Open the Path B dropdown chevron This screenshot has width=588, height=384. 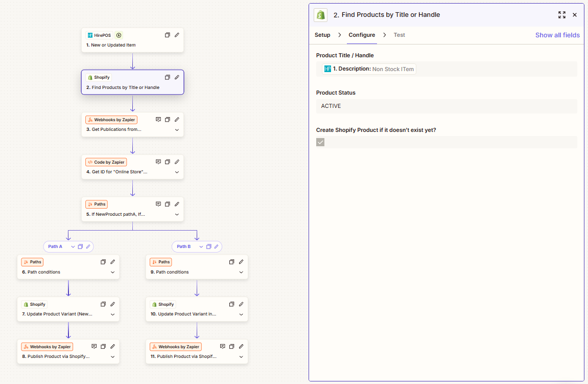201,246
